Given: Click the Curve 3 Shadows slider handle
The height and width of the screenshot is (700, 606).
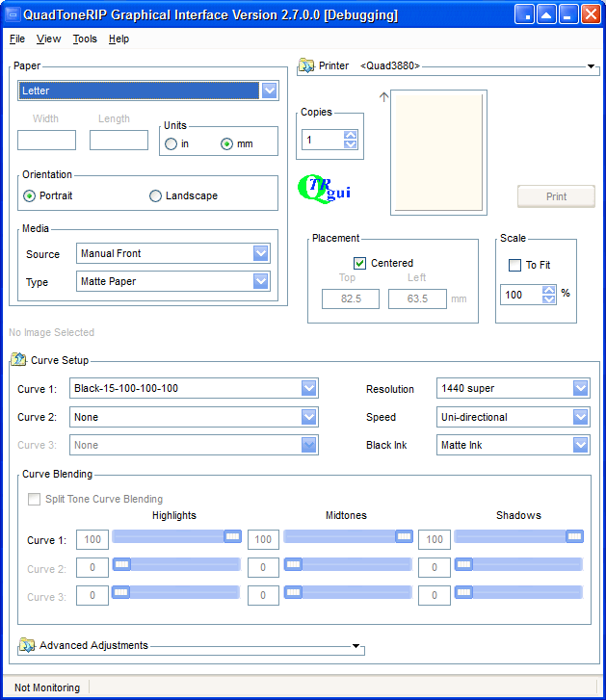Looking at the screenshot, I should pos(464,592).
